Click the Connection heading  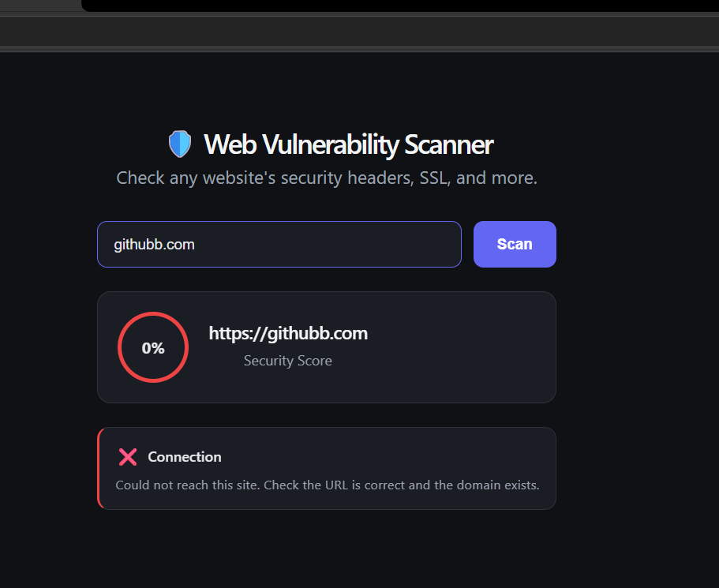click(185, 457)
